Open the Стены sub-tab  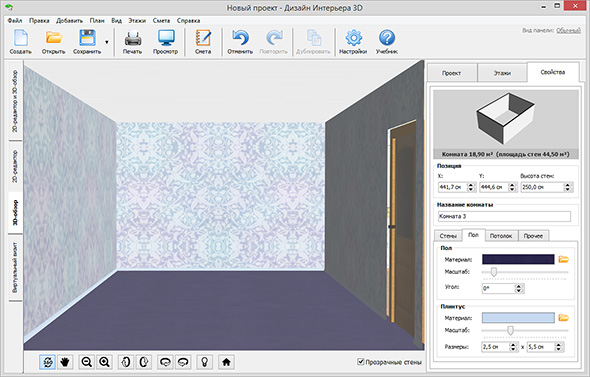448,236
